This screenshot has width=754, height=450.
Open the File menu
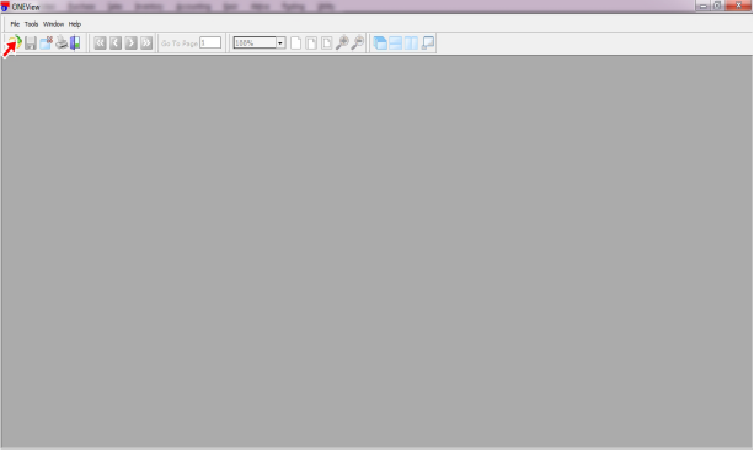[15, 24]
